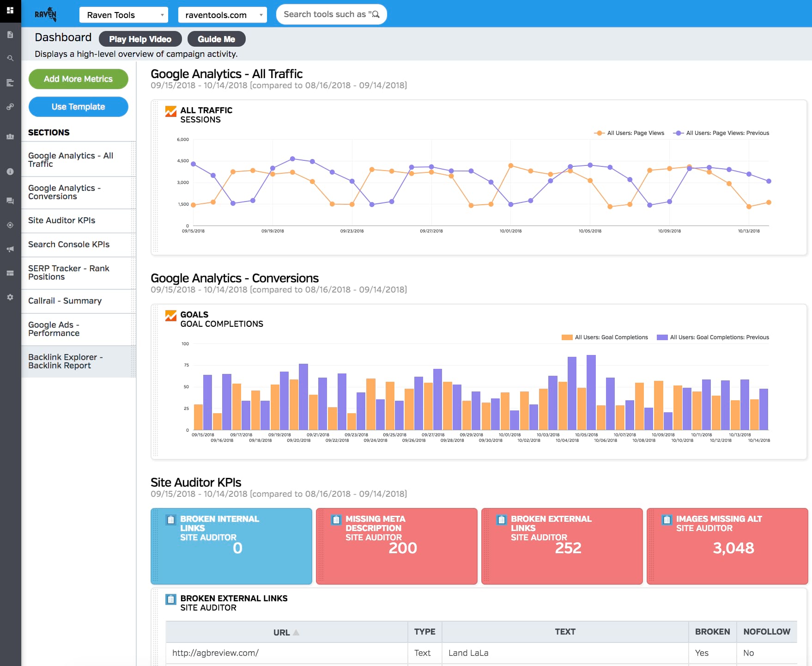Open the Raven Tools campaign dropdown
This screenshot has height=666, width=812.
(x=123, y=14)
